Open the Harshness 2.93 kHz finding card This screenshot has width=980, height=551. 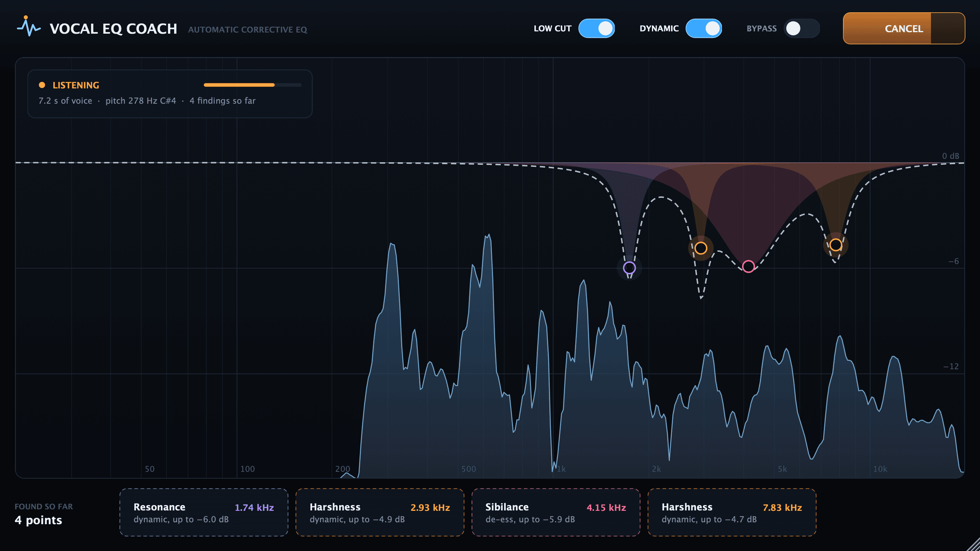(x=380, y=512)
